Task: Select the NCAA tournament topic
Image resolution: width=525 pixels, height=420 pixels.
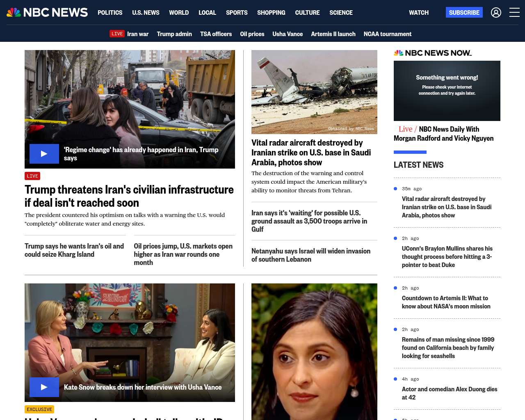Action: coord(388,34)
